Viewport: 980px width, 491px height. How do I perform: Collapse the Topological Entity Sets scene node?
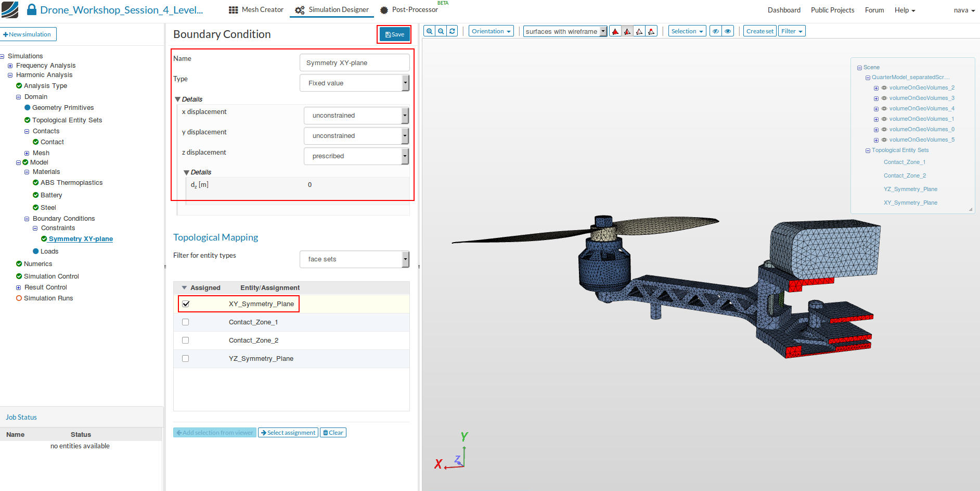point(868,151)
